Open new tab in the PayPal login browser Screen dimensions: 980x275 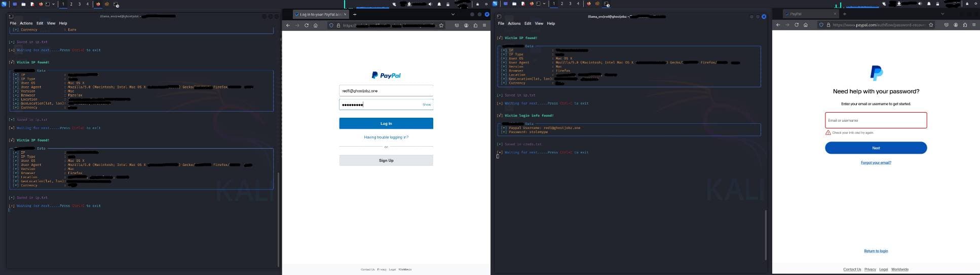pyautogui.click(x=355, y=14)
